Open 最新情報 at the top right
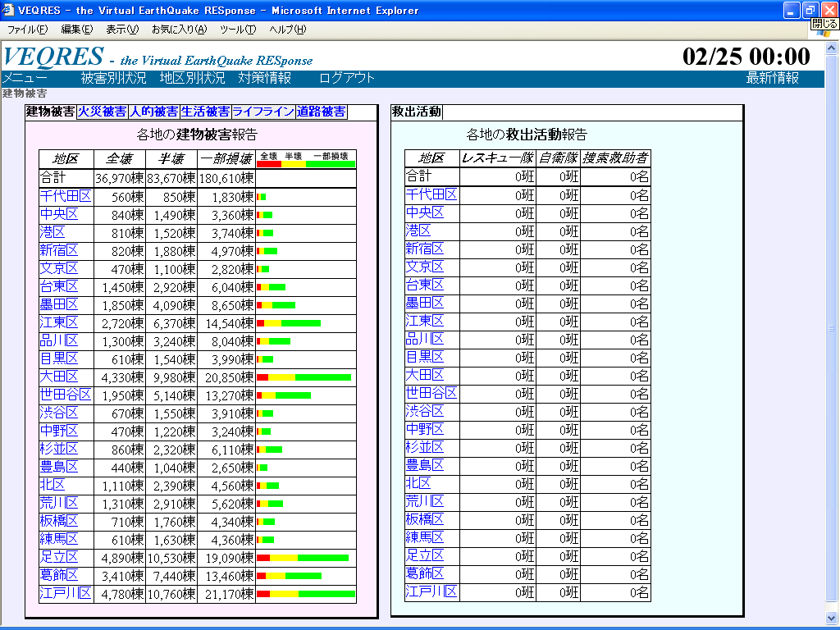Image resolution: width=840 pixels, height=630 pixels. point(772,79)
